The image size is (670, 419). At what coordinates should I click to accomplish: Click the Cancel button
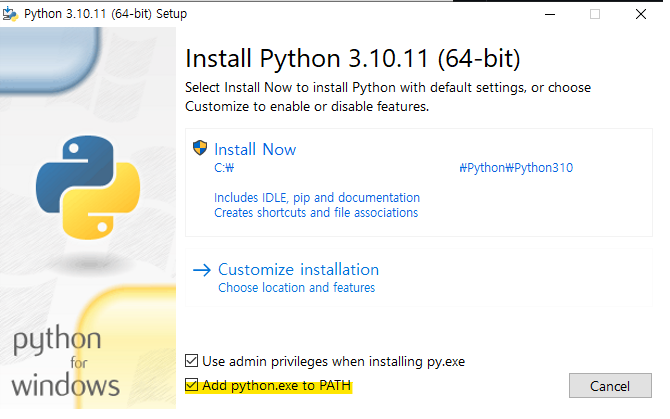tap(610, 386)
